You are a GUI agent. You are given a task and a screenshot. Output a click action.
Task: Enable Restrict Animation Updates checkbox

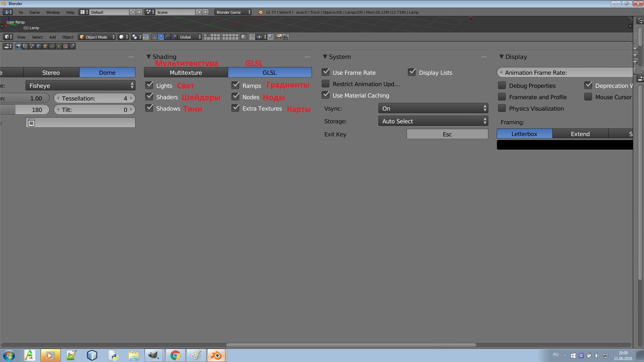point(326,83)
